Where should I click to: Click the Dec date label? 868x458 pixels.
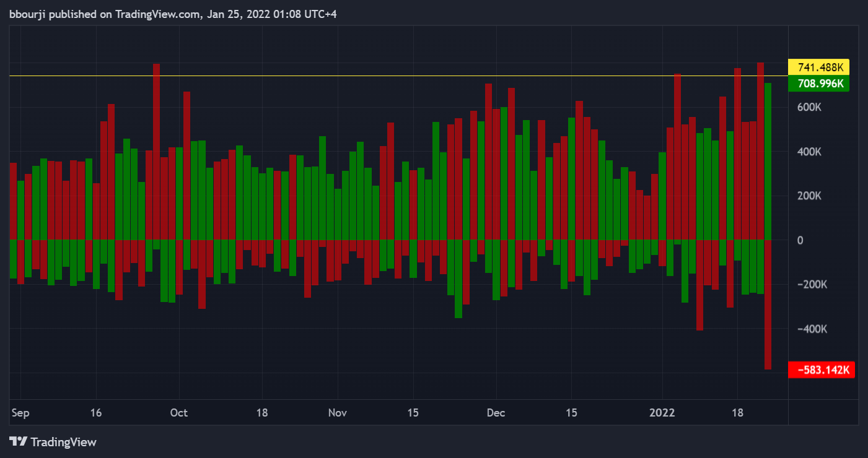click(x=496, y=413)
